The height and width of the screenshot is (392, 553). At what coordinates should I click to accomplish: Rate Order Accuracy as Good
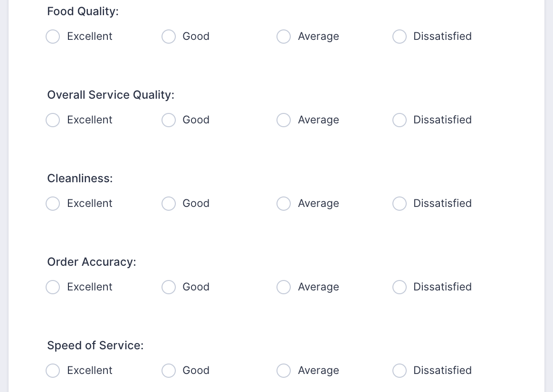pos(169,287)
